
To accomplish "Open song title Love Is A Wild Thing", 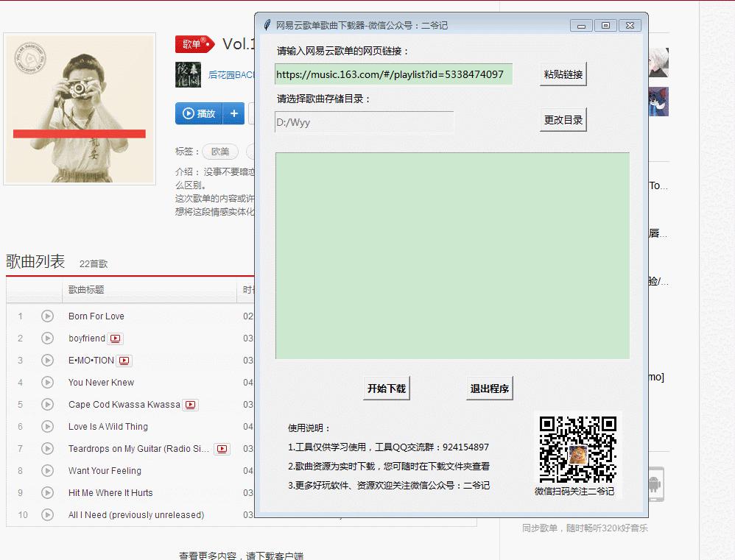I will (108, 427).
